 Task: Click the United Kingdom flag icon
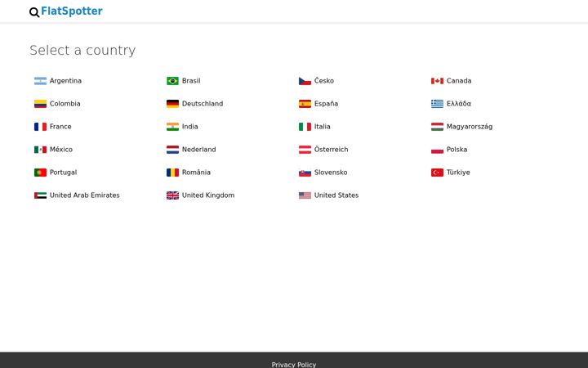pyautogui.click(x=173, y=195)
